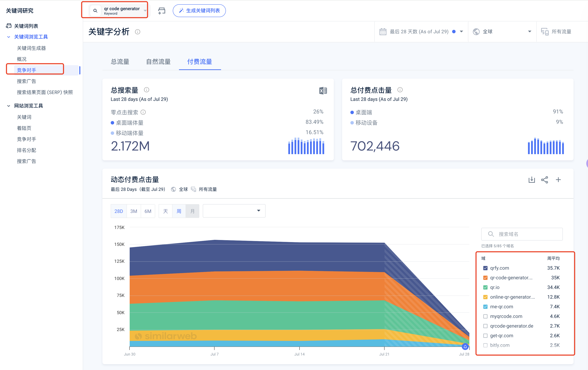This screenshot has height=370, width=588.
Task: Click the calendar icon in the date filter
Action: [383, 32]
